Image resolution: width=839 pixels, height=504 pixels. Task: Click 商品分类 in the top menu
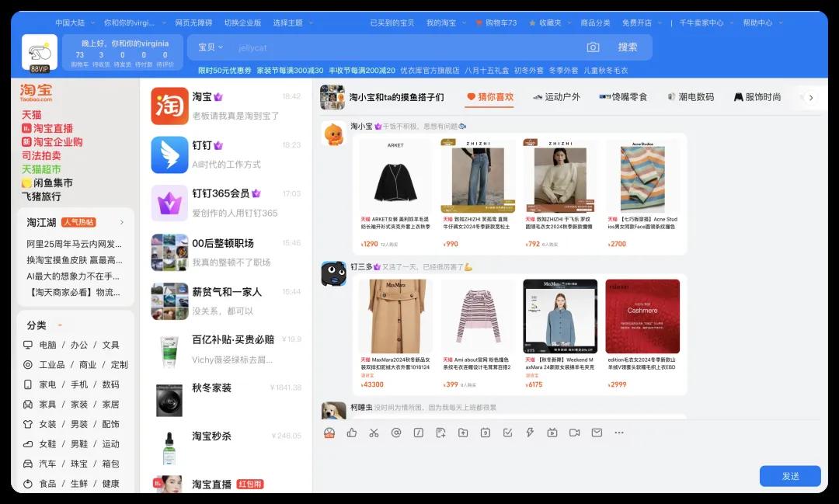595,23
